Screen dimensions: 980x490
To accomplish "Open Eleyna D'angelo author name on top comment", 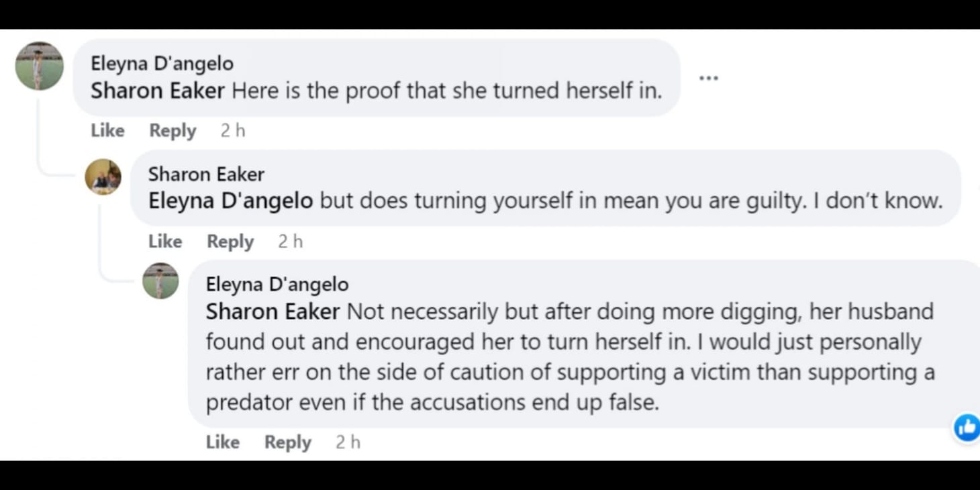I will tap(162, 64).
